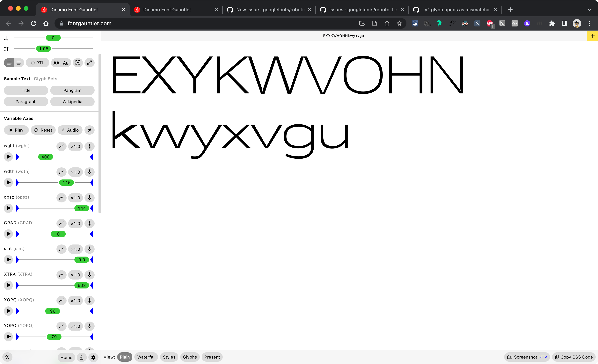Load the Pangram sample text
Image resolution: width=598 pixels, height=364 pixels.
point(72,90)
